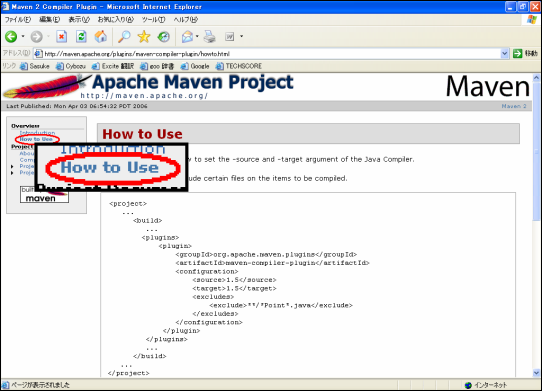Screen dimensions: 542x391
Task: Click the internet zone globe icon
Action: 468,385
